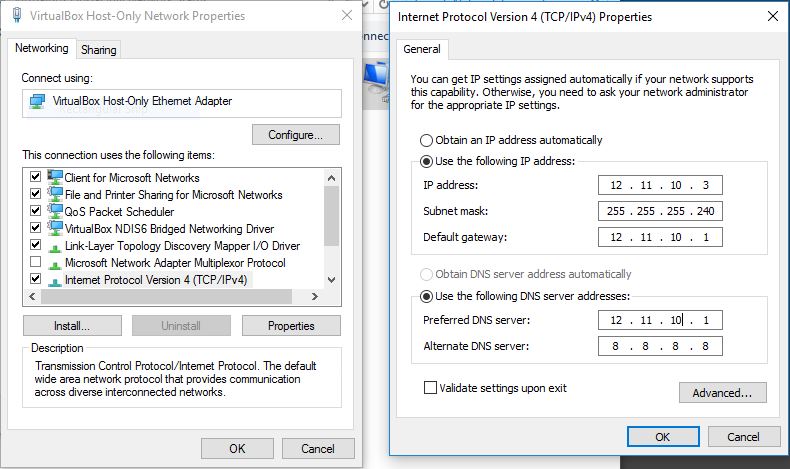The width and height of the screenshot is (790, 469).
Task: Uncheck QoS Packet Scheduler
Action: tap(35, 211)
